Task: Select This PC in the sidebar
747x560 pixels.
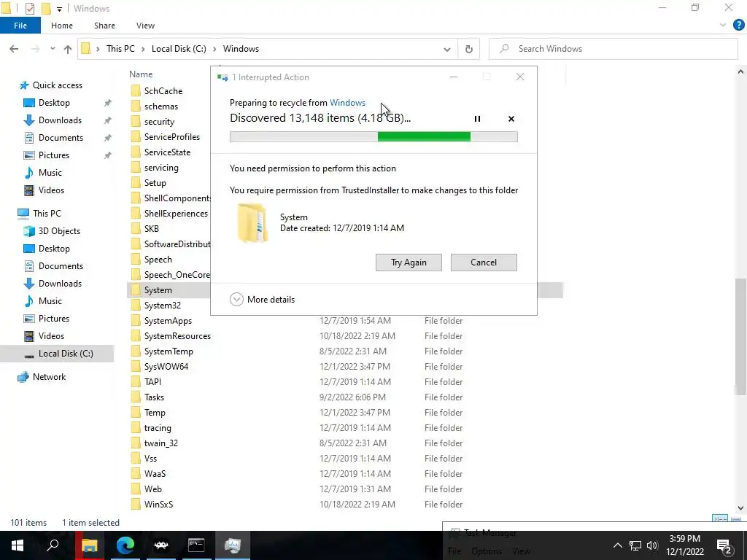Action: (47, 214)
